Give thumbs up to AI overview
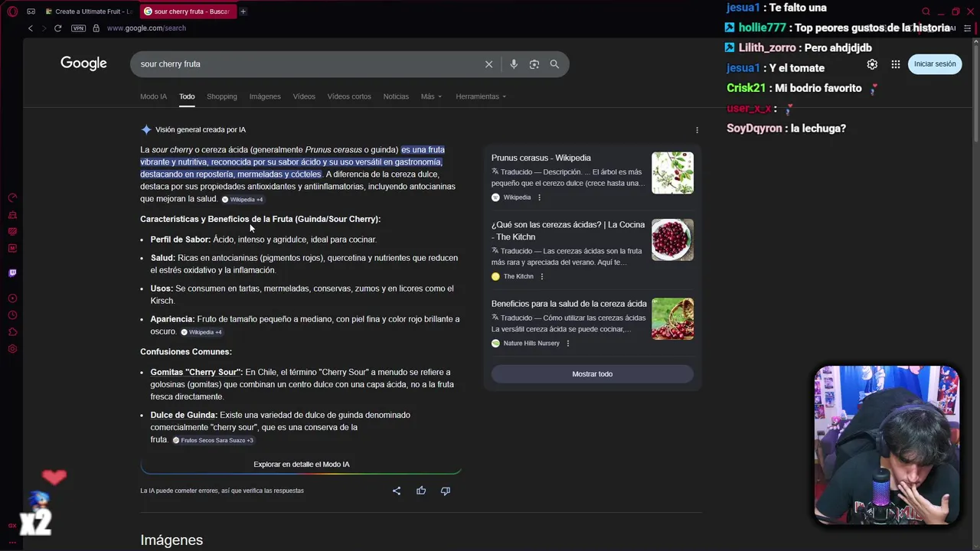 point(421,491)
